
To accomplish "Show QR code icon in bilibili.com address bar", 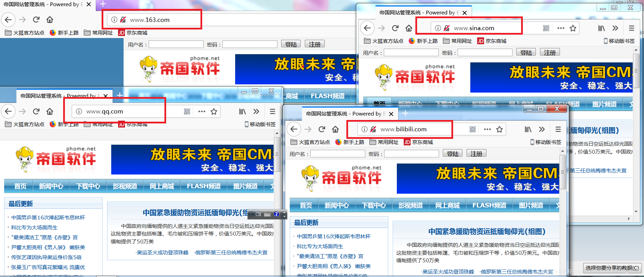I will pyautogui.click(x=473, y=129).
